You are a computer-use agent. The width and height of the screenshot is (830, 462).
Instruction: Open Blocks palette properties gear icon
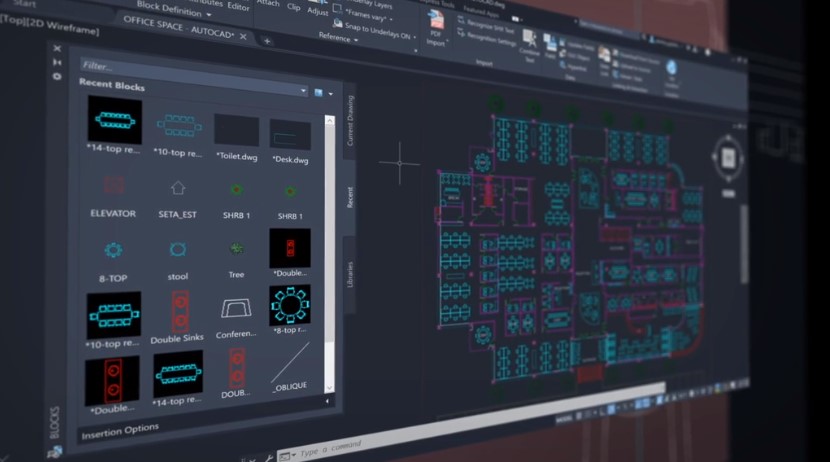57,76
